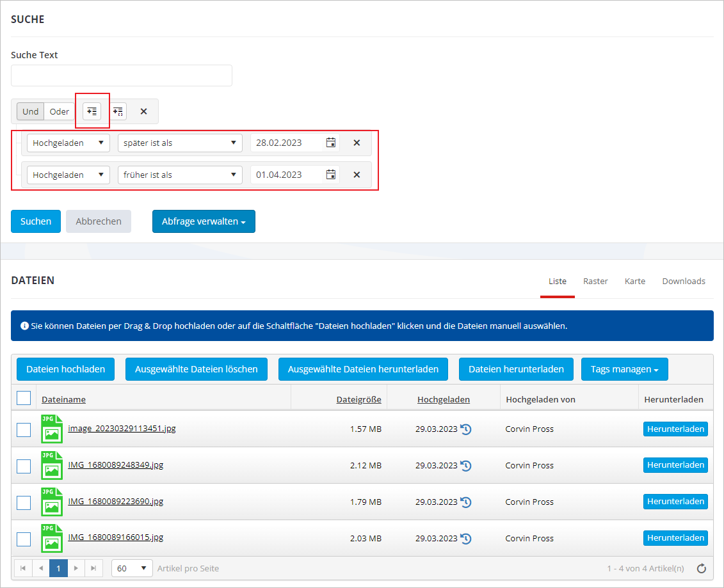Remove the 'früher ist als' filter row
The image size is (724, 588).
click(x=357, y=175)
